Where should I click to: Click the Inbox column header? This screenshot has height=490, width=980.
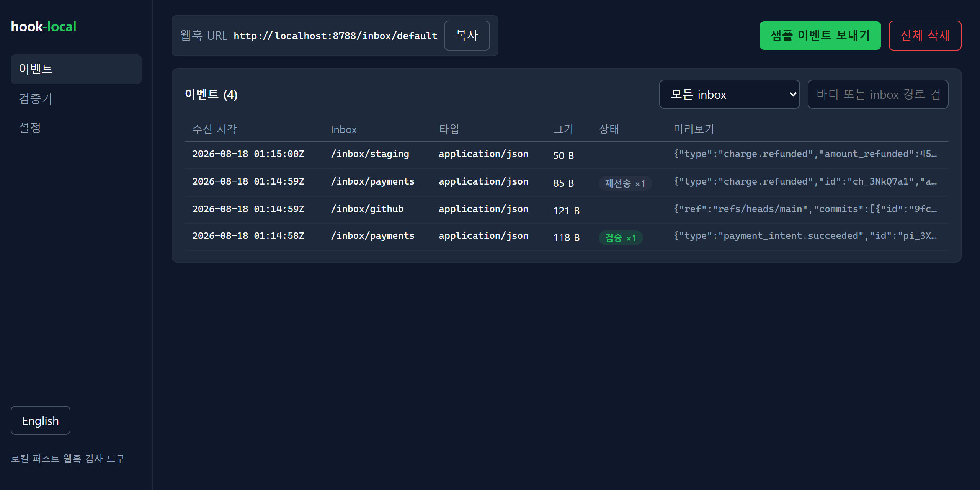tap(343, 130)
